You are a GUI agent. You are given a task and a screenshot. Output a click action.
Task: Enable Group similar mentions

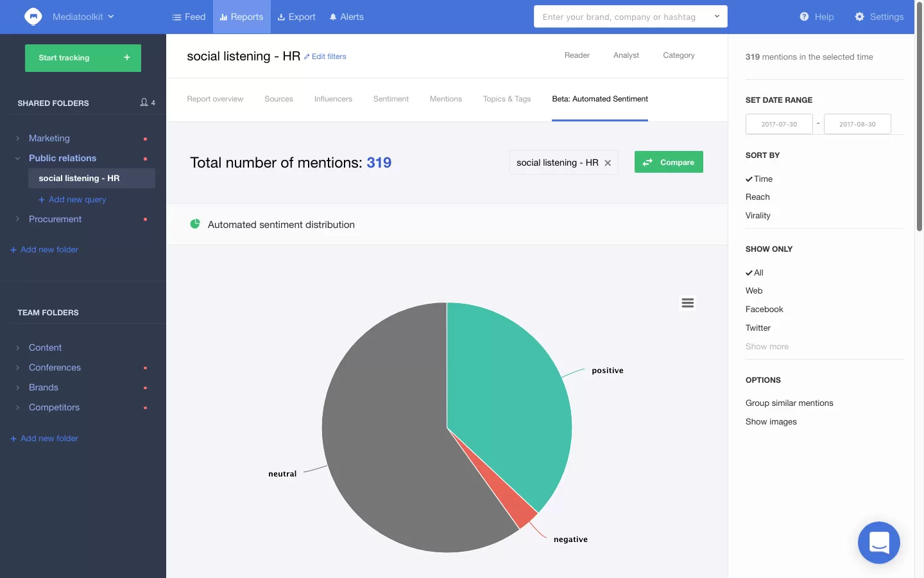tap(789, 403)
